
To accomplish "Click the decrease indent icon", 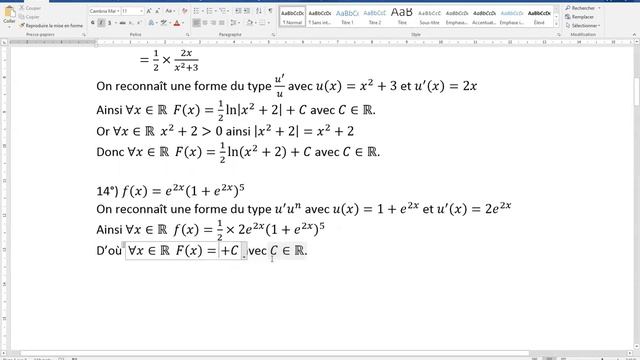I will click(238, 11).
